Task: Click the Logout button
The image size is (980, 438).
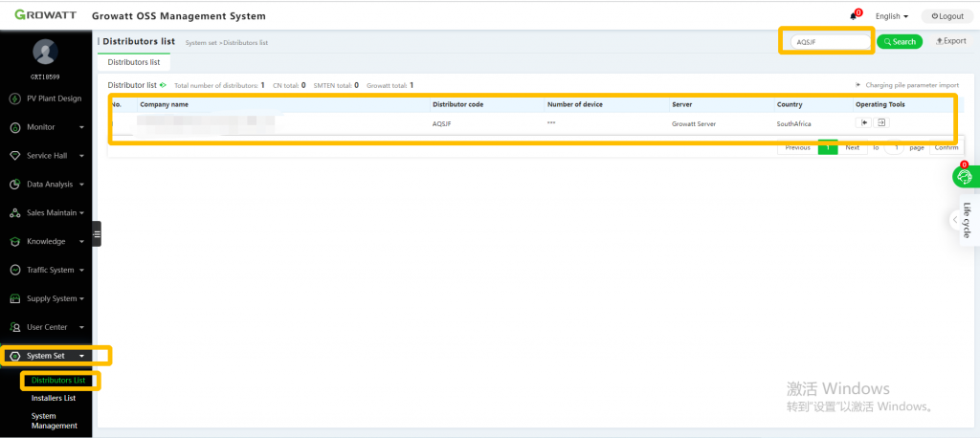Action: (947, 16)
